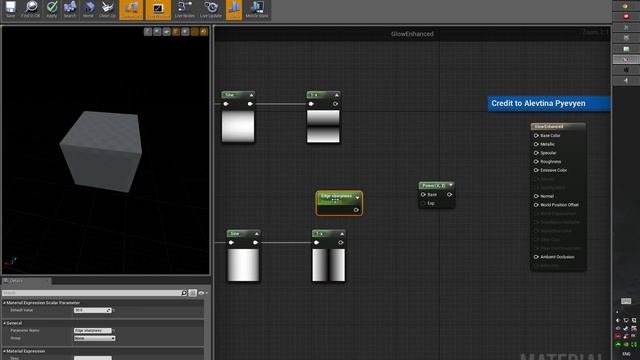The image size is (640, 360).
Task: Click the Normal input pin
Action: pos(536,196)
